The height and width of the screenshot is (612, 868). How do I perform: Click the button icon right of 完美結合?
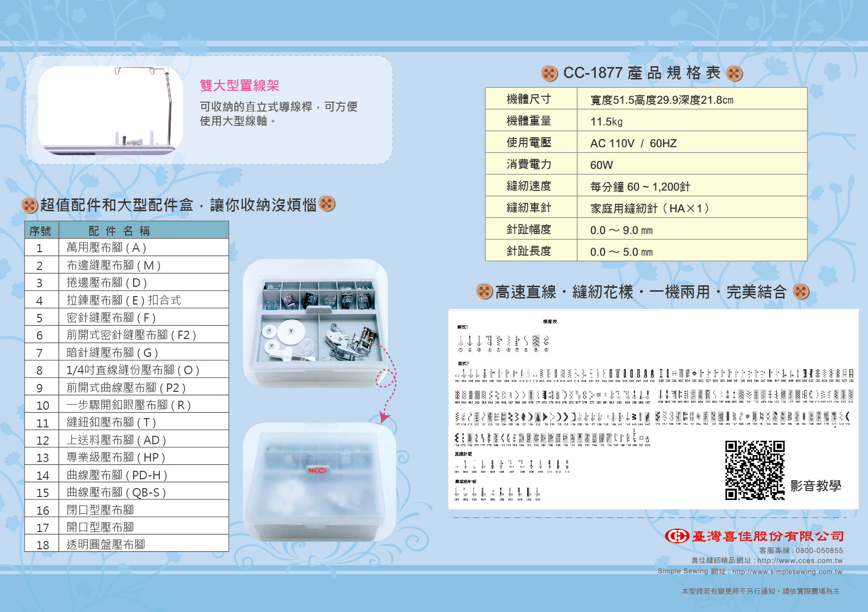(801, 291)
